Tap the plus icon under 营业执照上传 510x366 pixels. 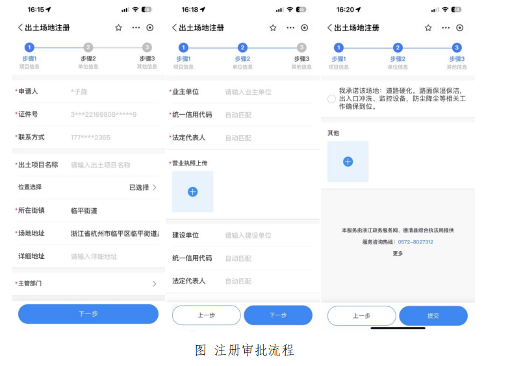[193, 192]
